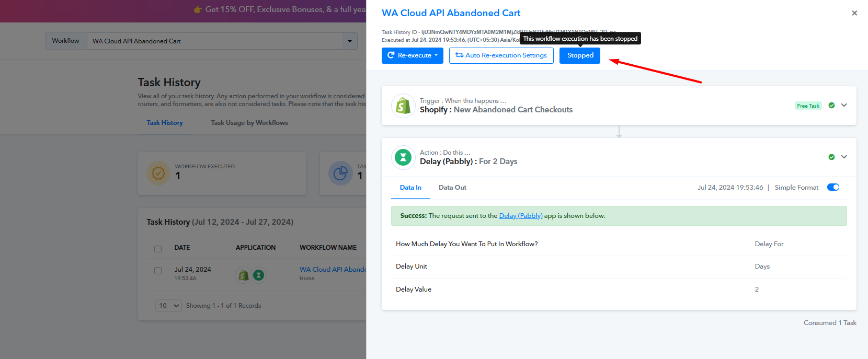The image size is (868, 359).
Task: Click the Task consumed pie chart icon
Action: point(340,173)
